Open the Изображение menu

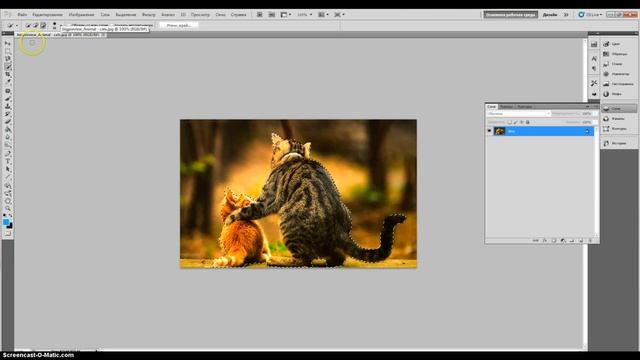click(x=82, y=15)
